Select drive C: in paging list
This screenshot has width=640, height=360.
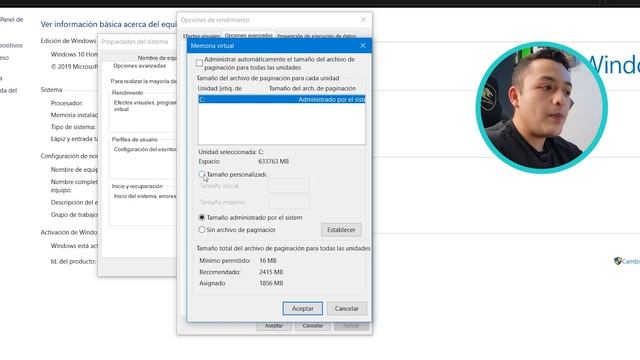point(282,99)
